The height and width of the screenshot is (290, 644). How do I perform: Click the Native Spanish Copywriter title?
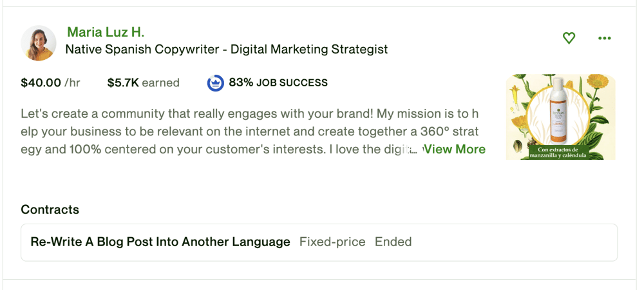point(227,49)
